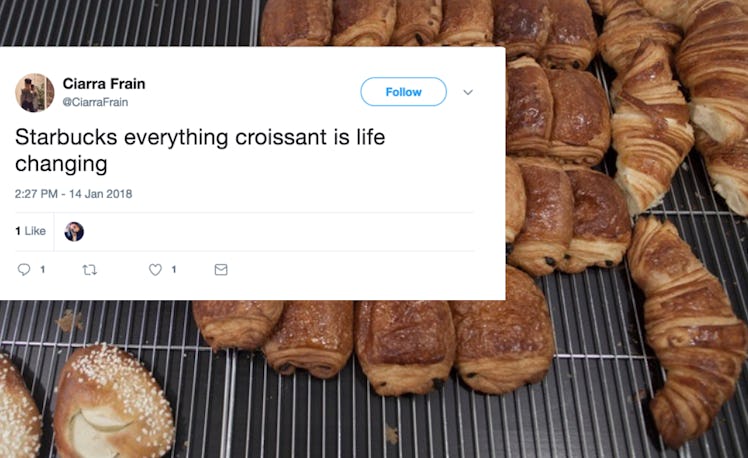This screenshot has width=748, height=458.
Task: Click the reply speech bubble icon
Action: (25, 270)
